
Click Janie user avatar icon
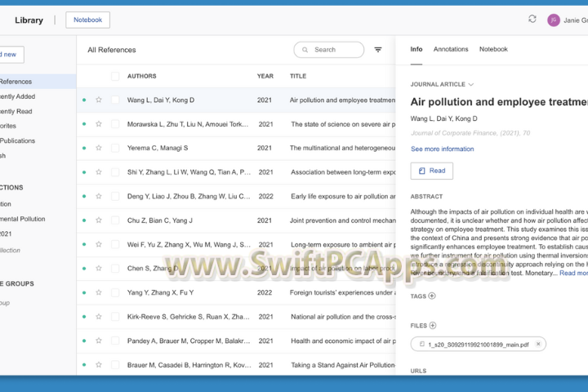click(554, 20)
